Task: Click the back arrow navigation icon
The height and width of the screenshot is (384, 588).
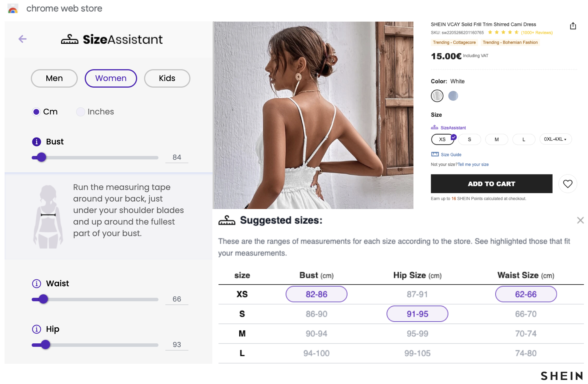Action: (22, 39)
